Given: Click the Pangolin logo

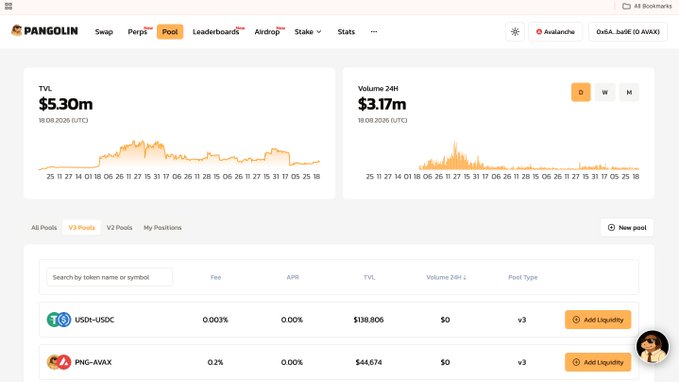Looking at the screenshot, I should (45, 31).
